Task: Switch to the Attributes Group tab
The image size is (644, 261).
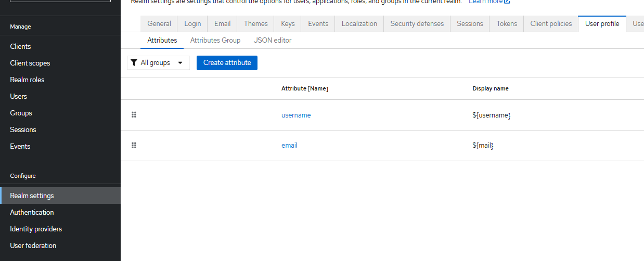Action: [x=215, y=40]
